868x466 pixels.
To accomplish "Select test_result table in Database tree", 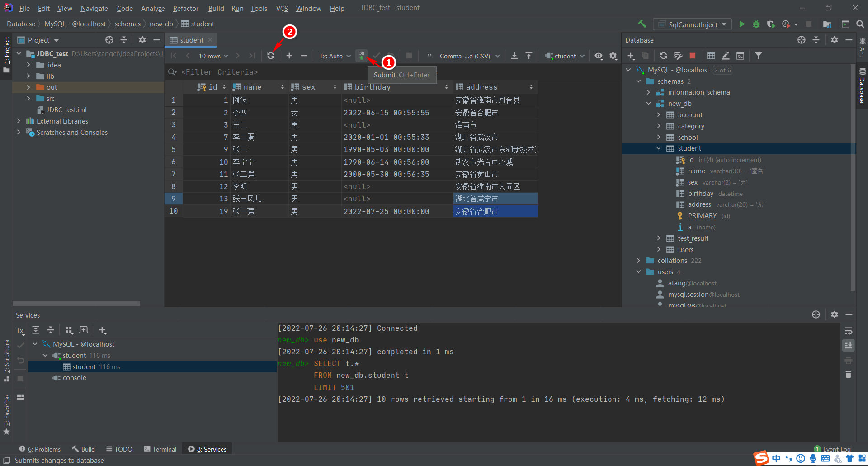I will (693, 238).
